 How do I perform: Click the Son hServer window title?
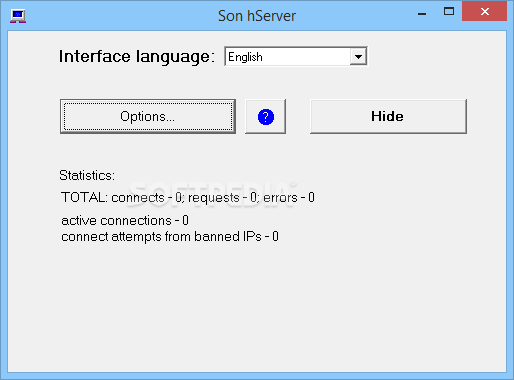pyautogui.click(x=257, y=16)
